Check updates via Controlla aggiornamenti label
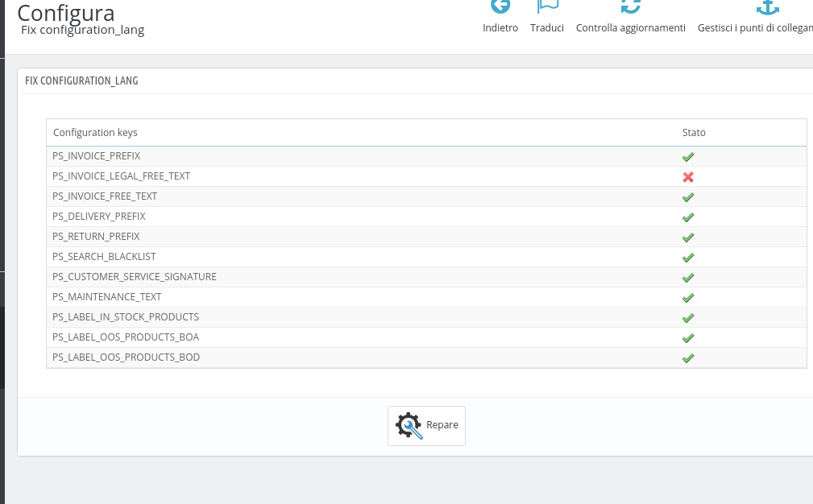 (x=630, y=28)
